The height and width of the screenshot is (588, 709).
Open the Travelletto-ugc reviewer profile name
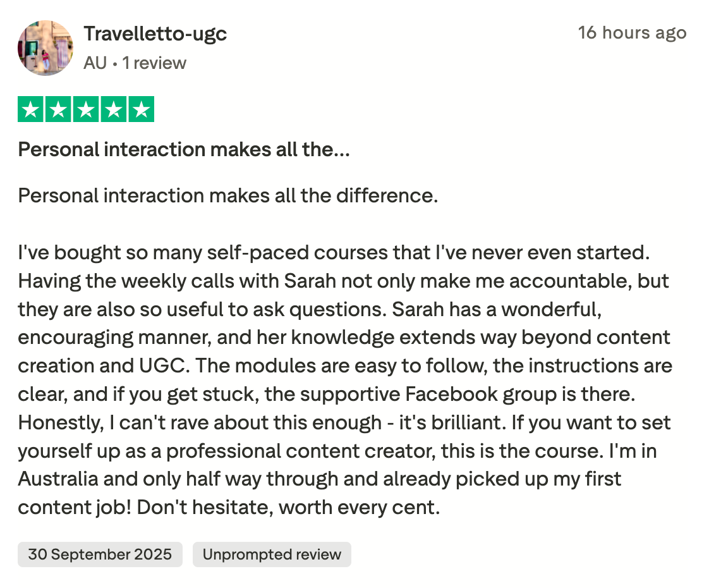coord(155,34)
